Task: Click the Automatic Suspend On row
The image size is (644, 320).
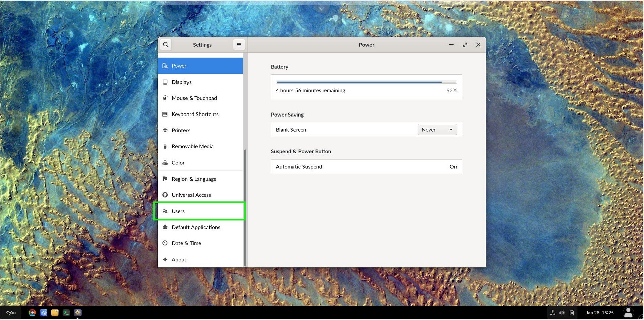Action: click(366, 167)
